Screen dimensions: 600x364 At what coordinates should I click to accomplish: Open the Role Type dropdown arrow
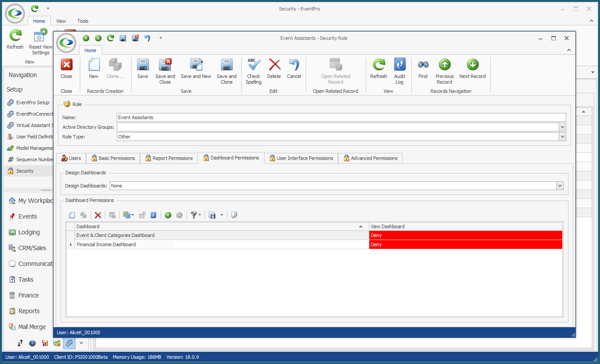562,137
